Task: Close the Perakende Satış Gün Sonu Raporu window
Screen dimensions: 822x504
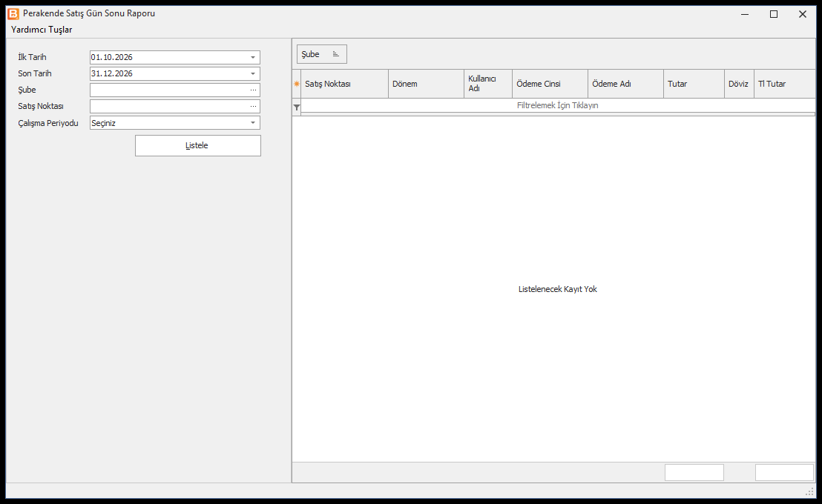Action: pyautogui.click(x=803, y=14)
